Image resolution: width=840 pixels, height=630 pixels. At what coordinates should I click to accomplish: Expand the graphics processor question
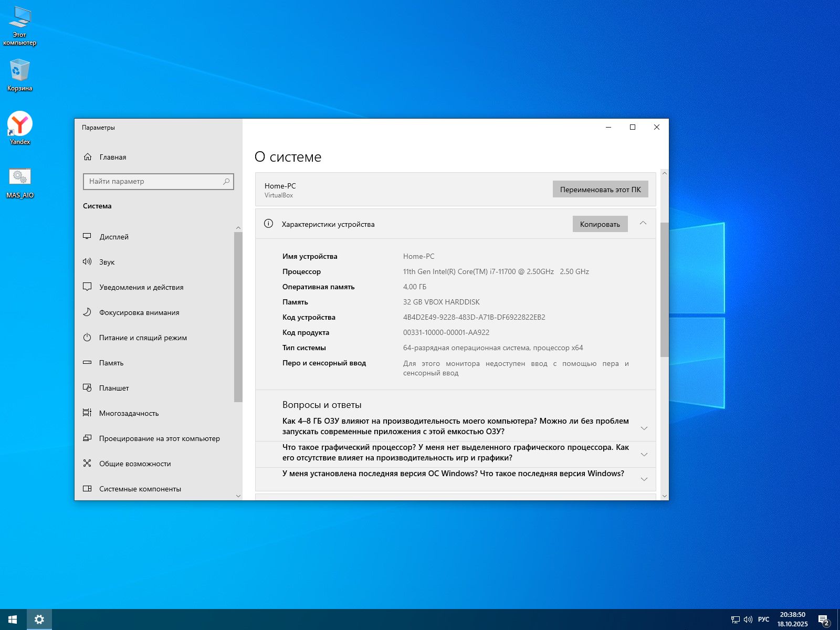pyautogui.click(x=644, y=454)
